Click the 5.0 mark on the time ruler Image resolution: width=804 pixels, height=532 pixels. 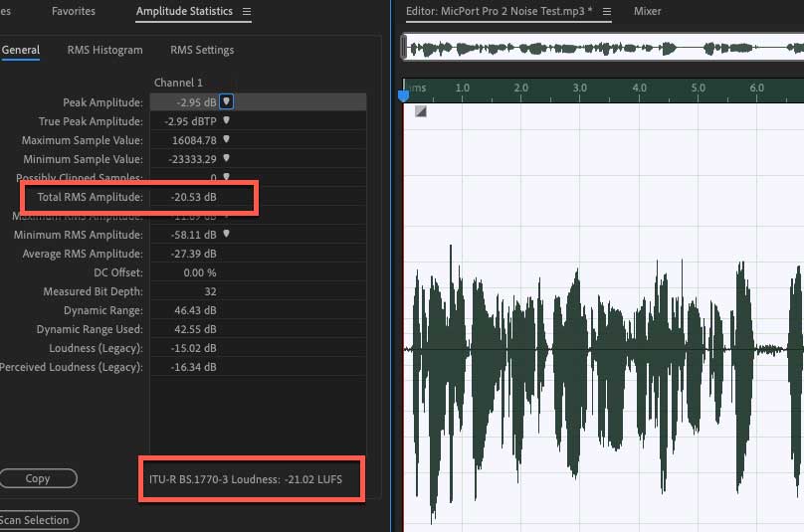(x=698, y=88)
